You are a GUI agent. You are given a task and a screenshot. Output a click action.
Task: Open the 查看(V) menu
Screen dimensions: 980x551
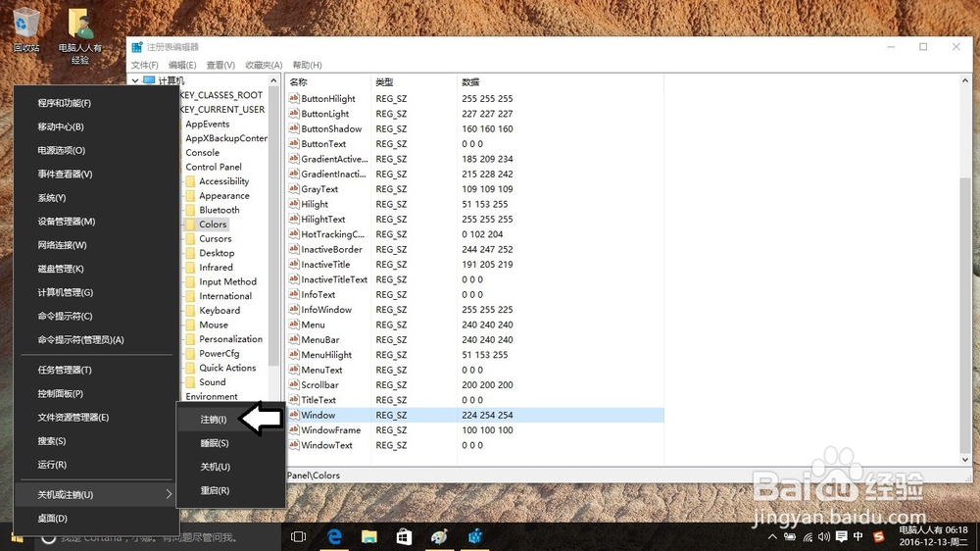(220, 65)
